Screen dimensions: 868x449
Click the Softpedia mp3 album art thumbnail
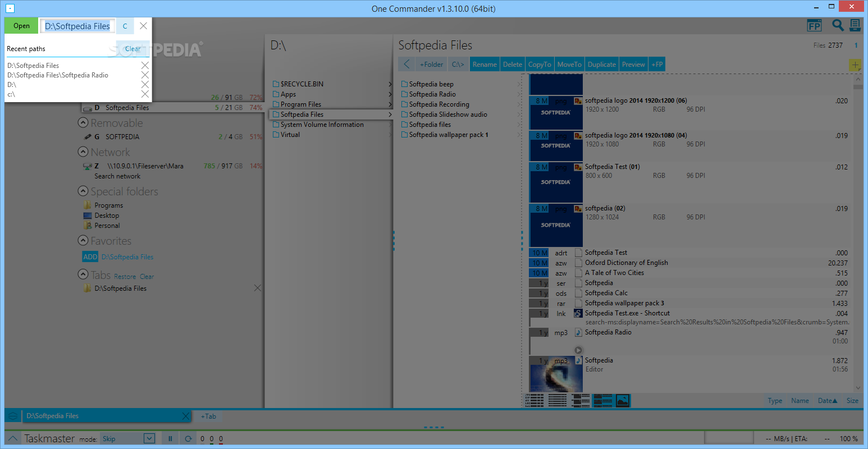[x=556, y=374]
